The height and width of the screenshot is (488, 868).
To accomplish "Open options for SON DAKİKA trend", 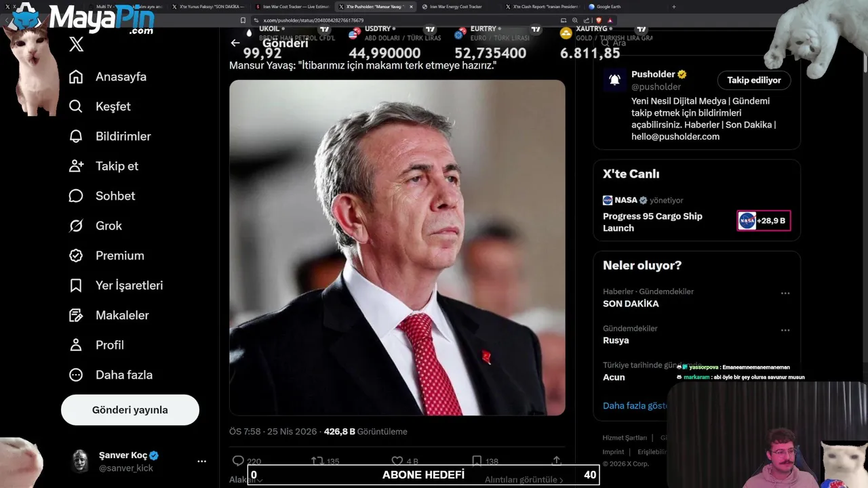I will 785,293.
